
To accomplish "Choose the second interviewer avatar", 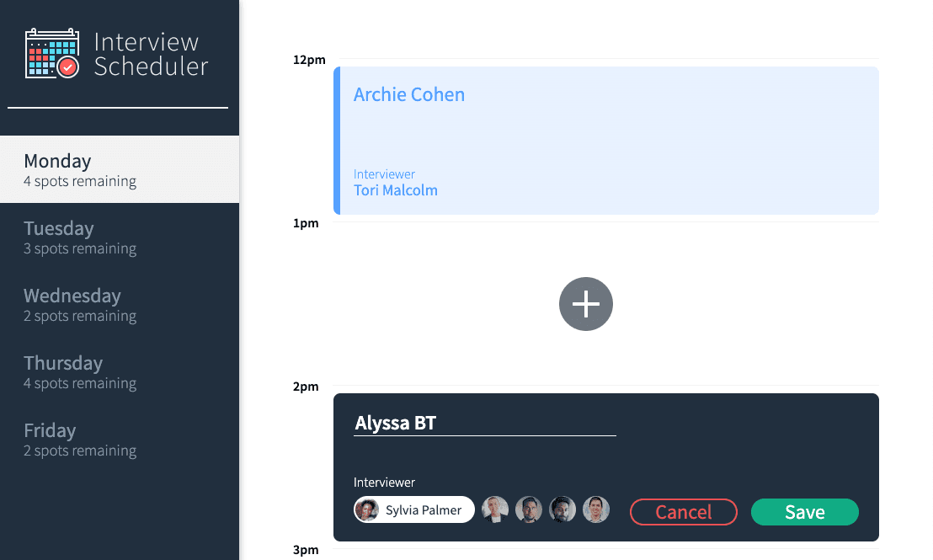I will [x=495, y=509].
